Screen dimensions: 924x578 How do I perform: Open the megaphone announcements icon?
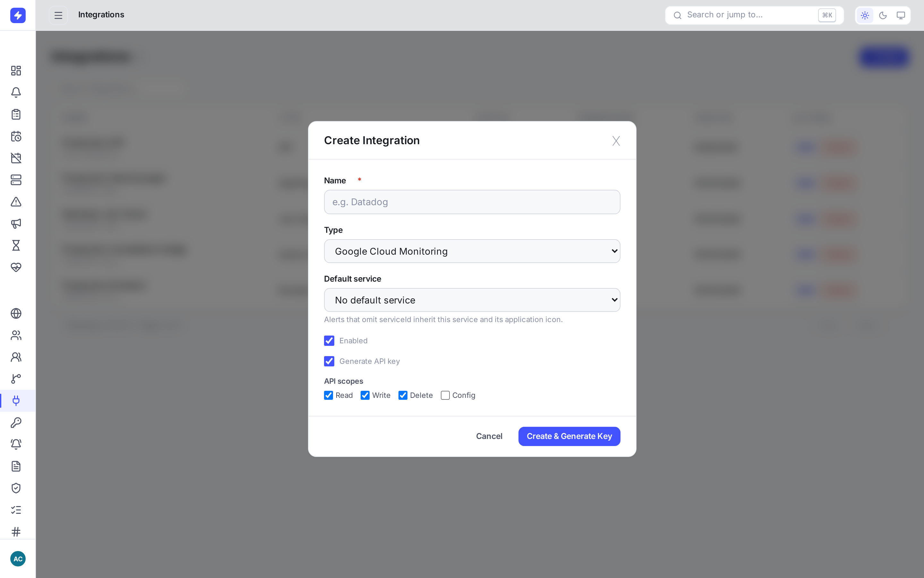click(16, 223)
